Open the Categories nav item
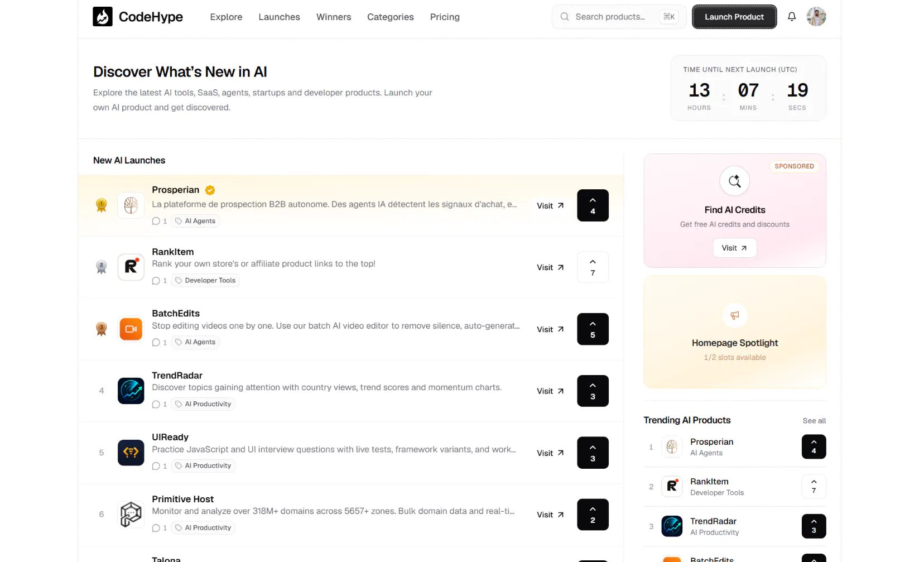This screenshot has width=924, height=562. pos(391,17)
